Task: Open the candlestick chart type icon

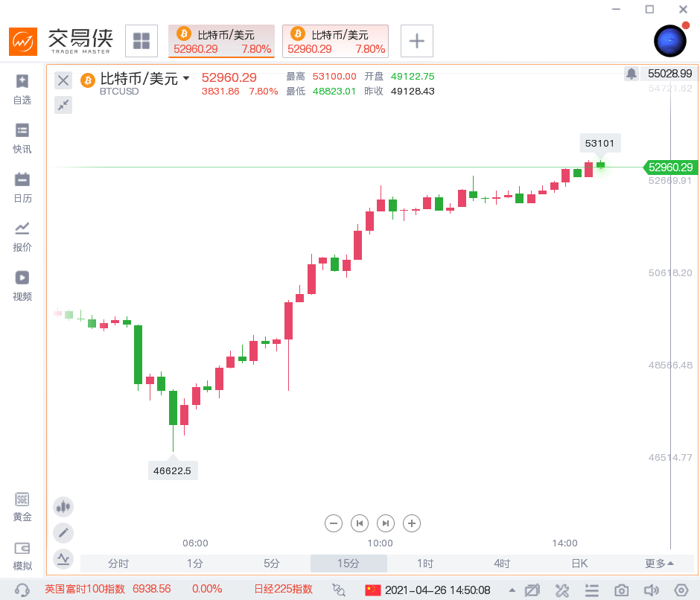Action: pos(63,507)
